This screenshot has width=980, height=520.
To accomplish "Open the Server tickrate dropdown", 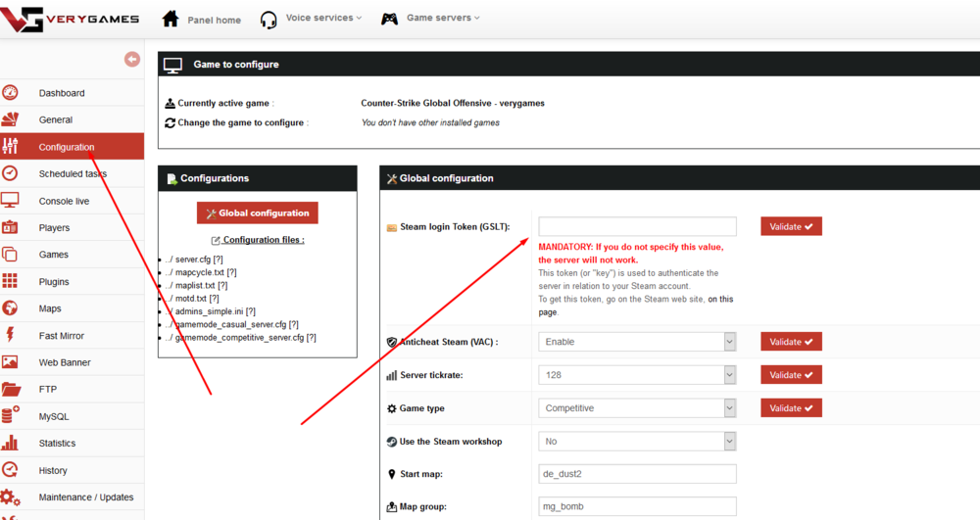I will pos(637,375).
